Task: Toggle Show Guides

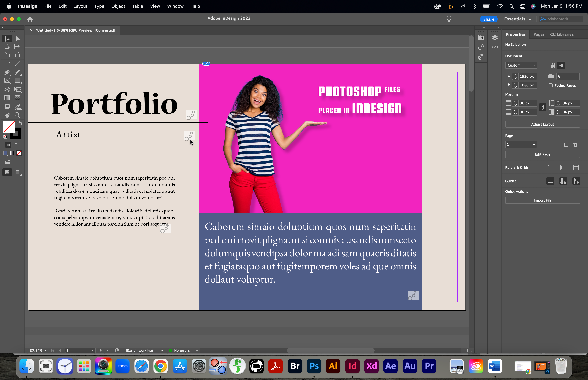Action: [x=550, y=181]
